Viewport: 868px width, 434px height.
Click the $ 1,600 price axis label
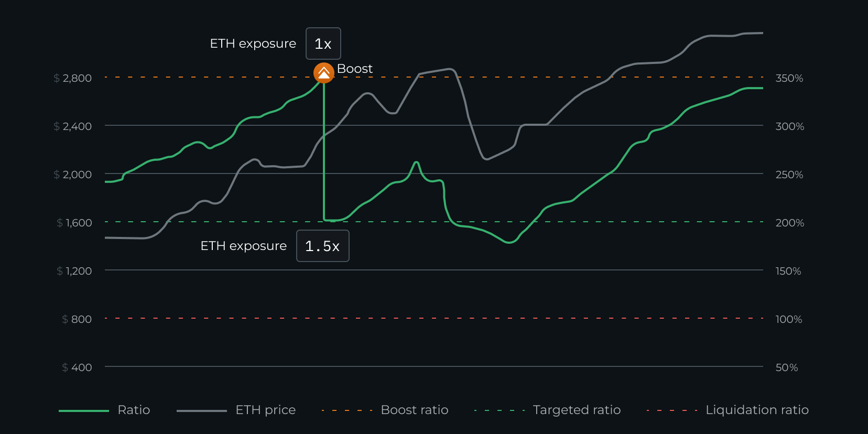tap(74, 223)
